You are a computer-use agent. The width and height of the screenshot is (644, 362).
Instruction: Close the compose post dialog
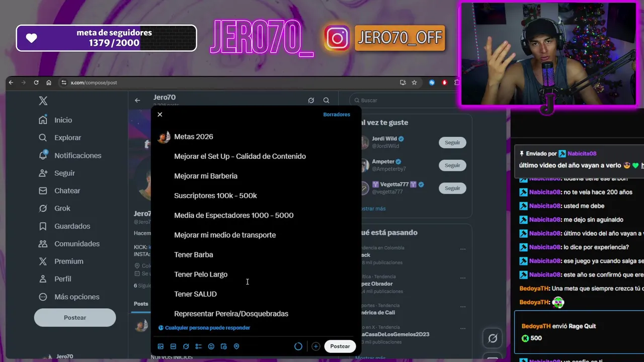[160, 115]
